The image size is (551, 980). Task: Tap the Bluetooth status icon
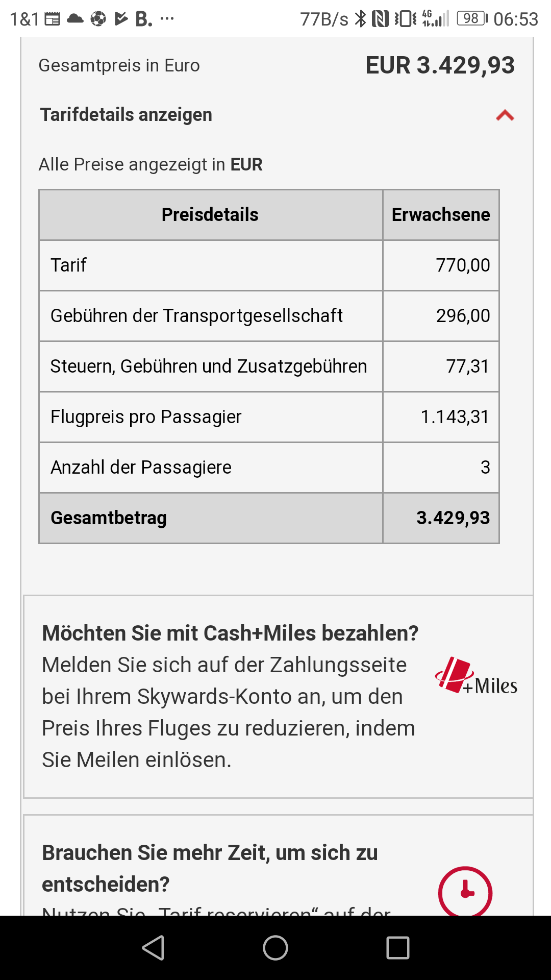[x=360, y=19]
